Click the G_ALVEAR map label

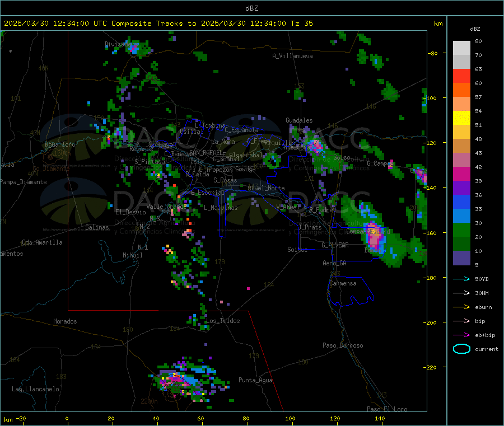click(x=335, y=245)
